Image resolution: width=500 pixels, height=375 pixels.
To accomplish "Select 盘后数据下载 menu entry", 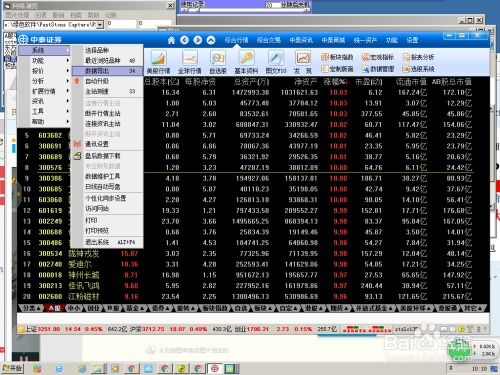I will pos(107,156).
